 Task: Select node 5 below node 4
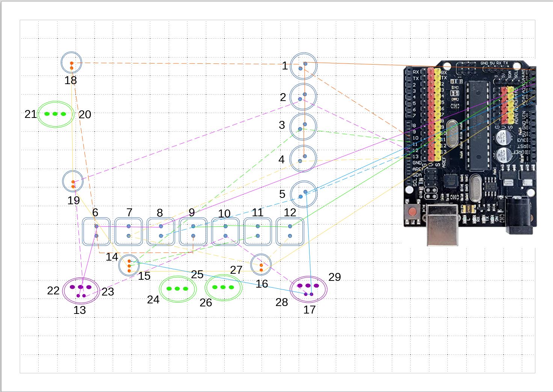click(304, 194)
